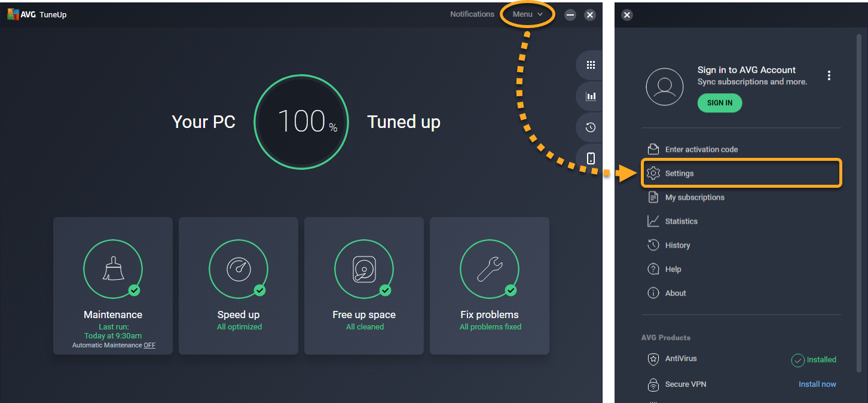The image size is (868, 403).
Task: Click the Fix problems wrench icon
Action: click(x=490, y=269)
